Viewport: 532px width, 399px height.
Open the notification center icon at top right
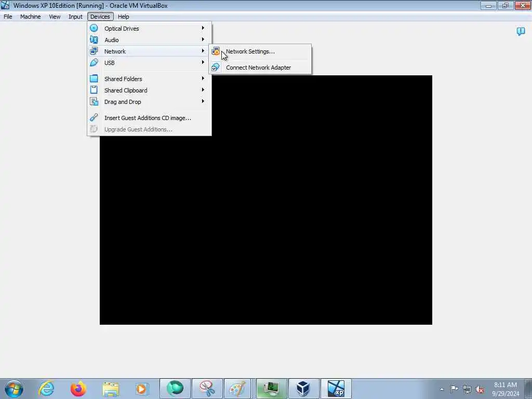[x=521, y=32]
